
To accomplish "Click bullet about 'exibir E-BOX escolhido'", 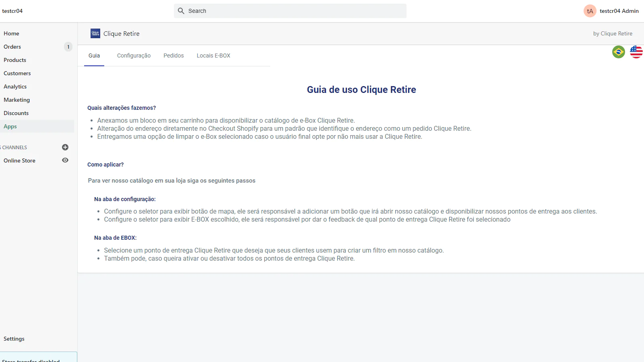I will tap(307, 219).
